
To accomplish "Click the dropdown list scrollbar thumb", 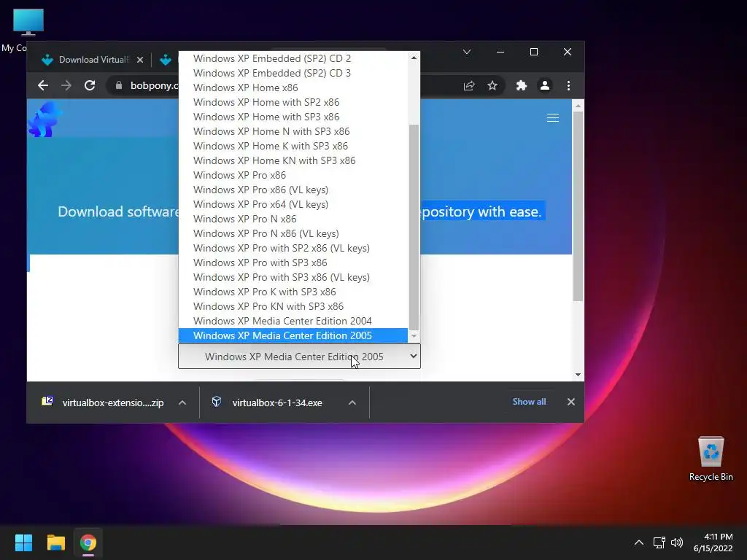I will pos(414,227).
